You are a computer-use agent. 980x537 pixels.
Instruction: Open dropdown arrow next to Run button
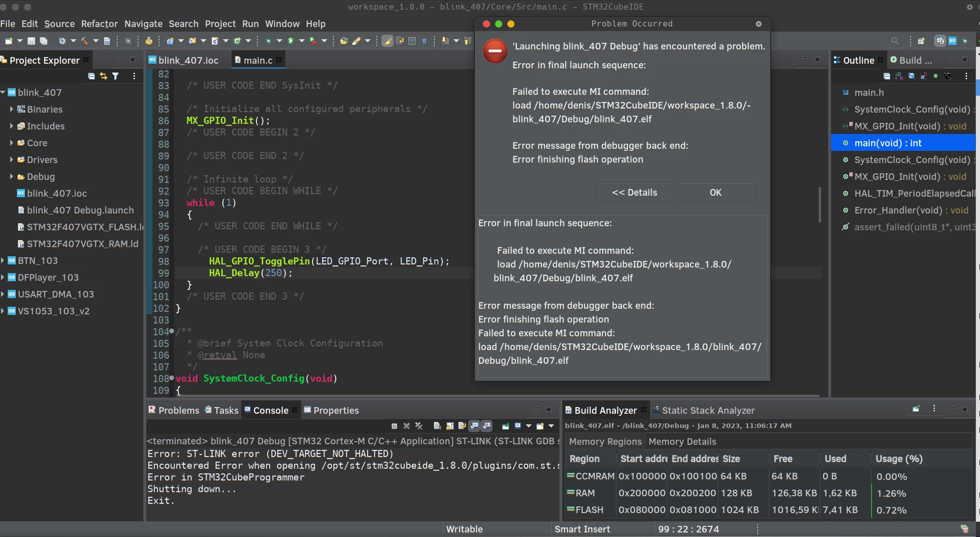tap(302, 41)
